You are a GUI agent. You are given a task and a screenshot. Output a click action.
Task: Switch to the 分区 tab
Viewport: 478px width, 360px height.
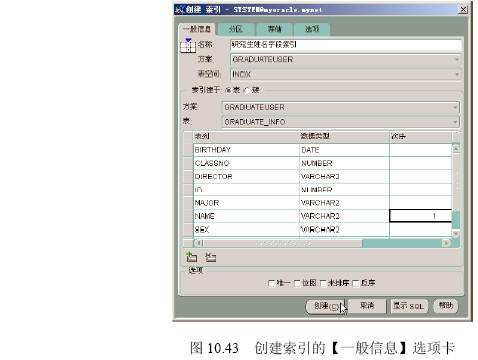(236, 29)
